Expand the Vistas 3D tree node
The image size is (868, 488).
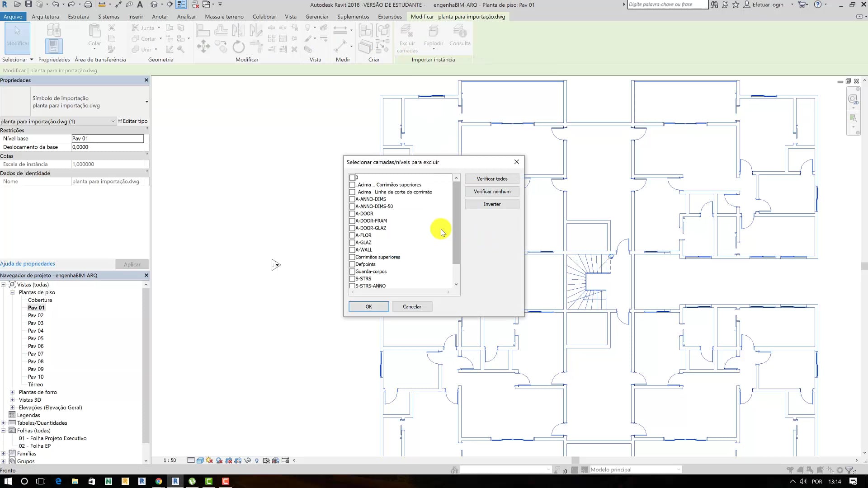tap(12, 400)
